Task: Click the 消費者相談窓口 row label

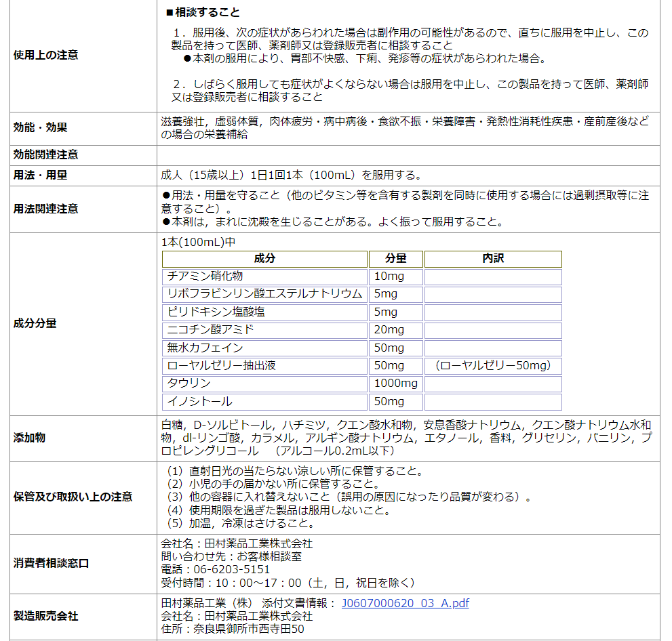Action: [x=52, y=563]
